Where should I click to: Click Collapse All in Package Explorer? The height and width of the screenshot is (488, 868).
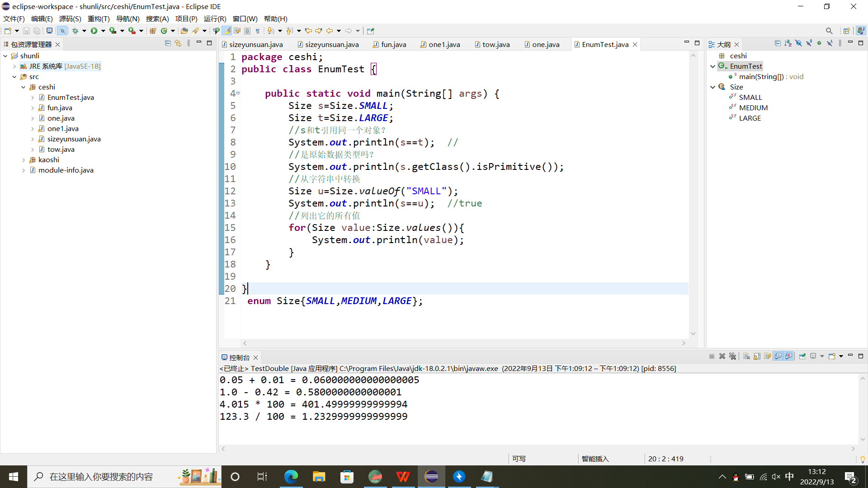168,43
